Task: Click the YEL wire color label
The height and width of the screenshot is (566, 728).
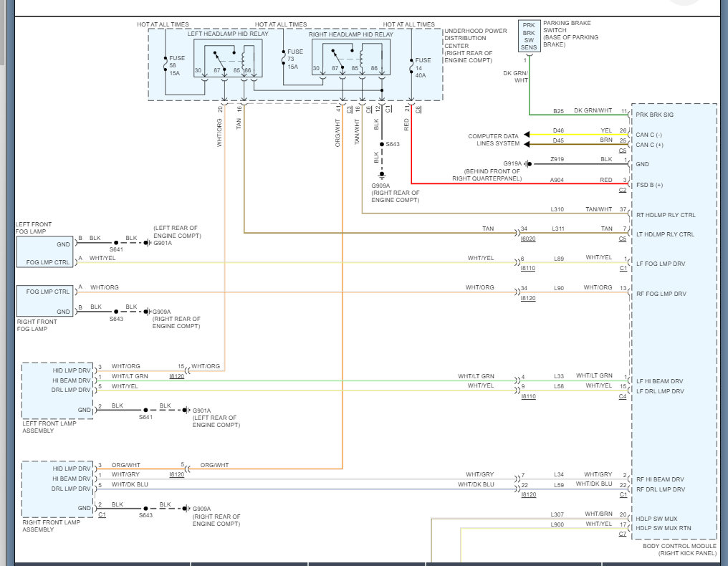Action: (606, 130)
